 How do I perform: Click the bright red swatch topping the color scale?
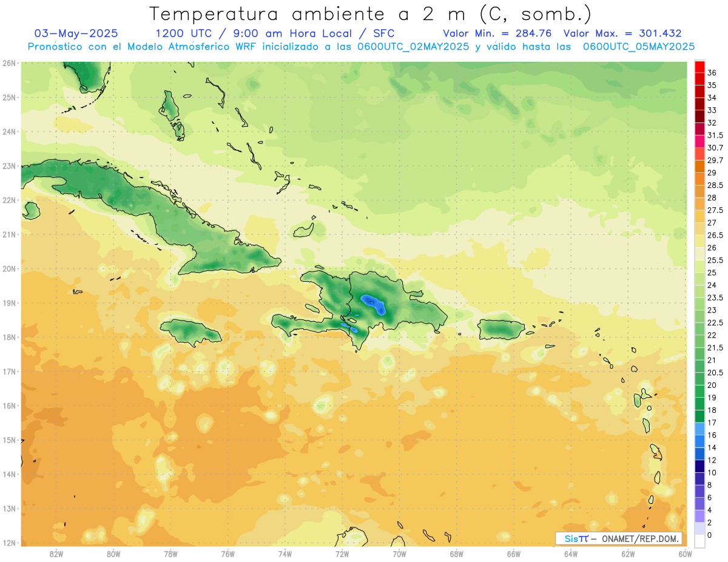699,67
